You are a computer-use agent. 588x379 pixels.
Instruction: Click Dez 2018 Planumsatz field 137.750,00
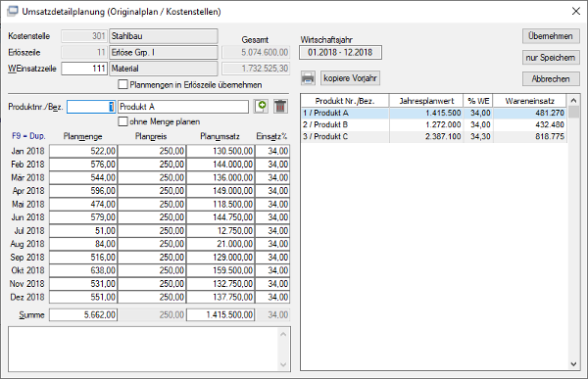(x=220, y=298)
